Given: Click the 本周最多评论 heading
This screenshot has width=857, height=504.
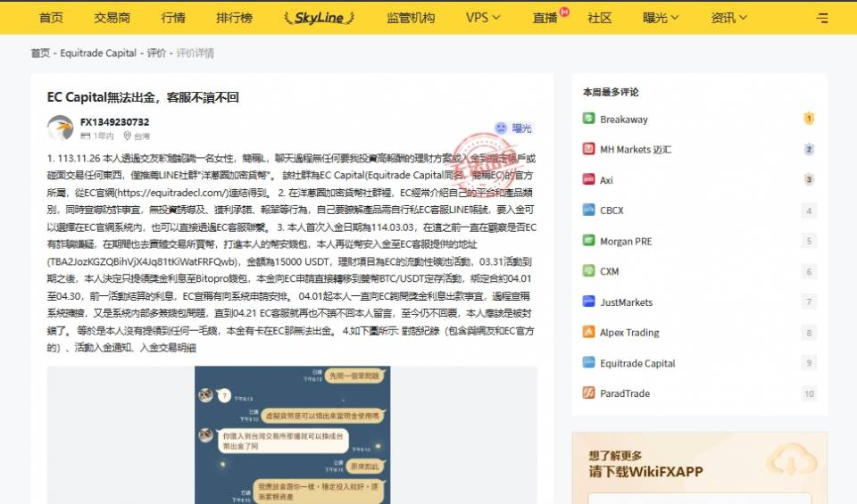Looking at the screenshot, I should point(611,92).
